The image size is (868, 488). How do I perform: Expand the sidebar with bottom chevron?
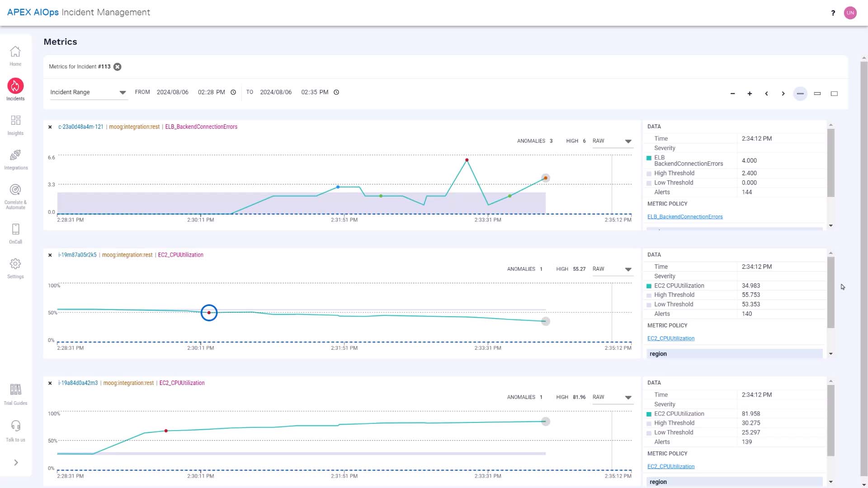click(16, 463)
